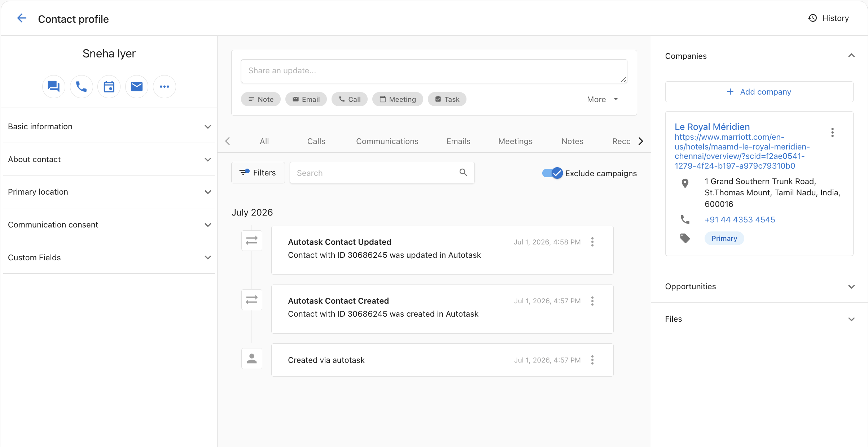The height and width of the screenshot is (447, 868).
Task: Expand About contact section
Action: [109, 159]
